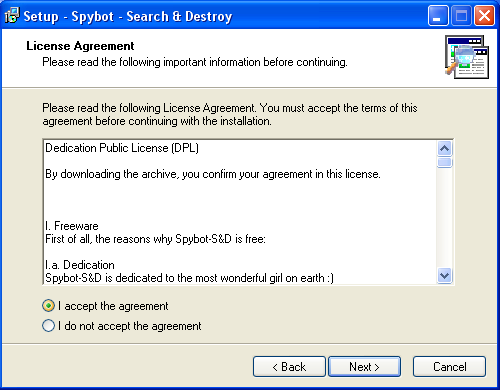Click the "License Agreement" page heading
The width and height of the screenshot is (500, 390).
click(x=80, y=46)
